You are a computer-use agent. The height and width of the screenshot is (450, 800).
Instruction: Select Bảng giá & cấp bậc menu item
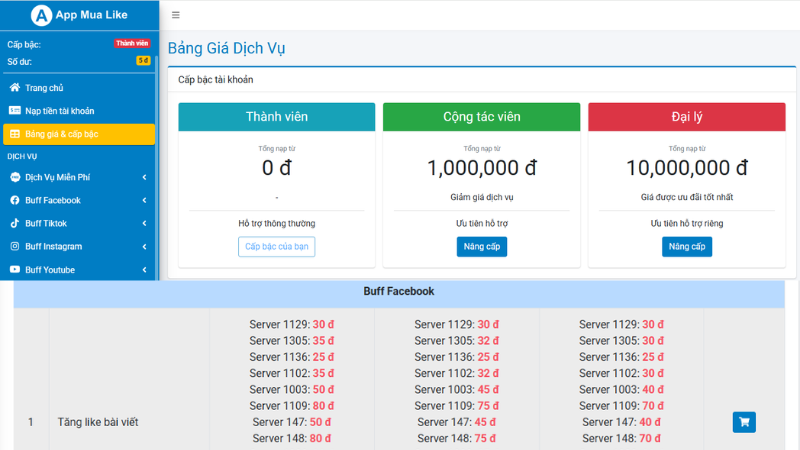pyautogui.click(x=79, y=134)
